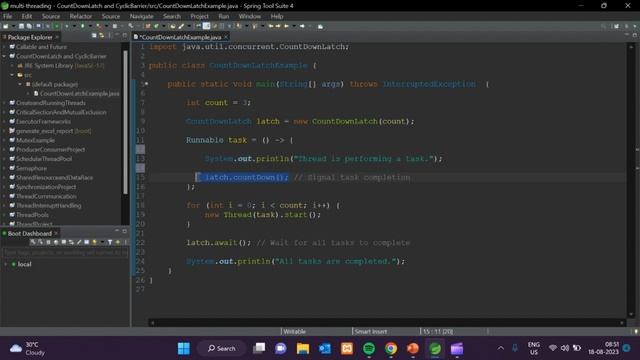640x360 pixels.
Task: Expand the MutexExample project
Action: (x=4, y=140)
